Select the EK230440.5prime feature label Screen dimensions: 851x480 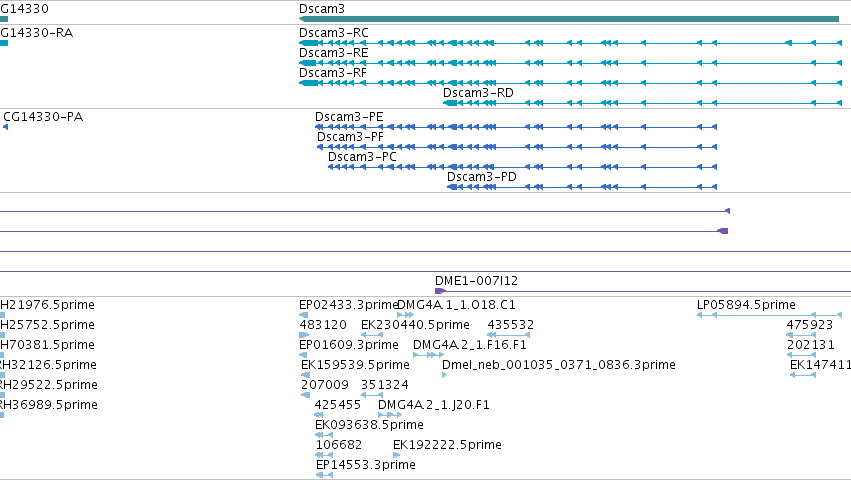415,325
